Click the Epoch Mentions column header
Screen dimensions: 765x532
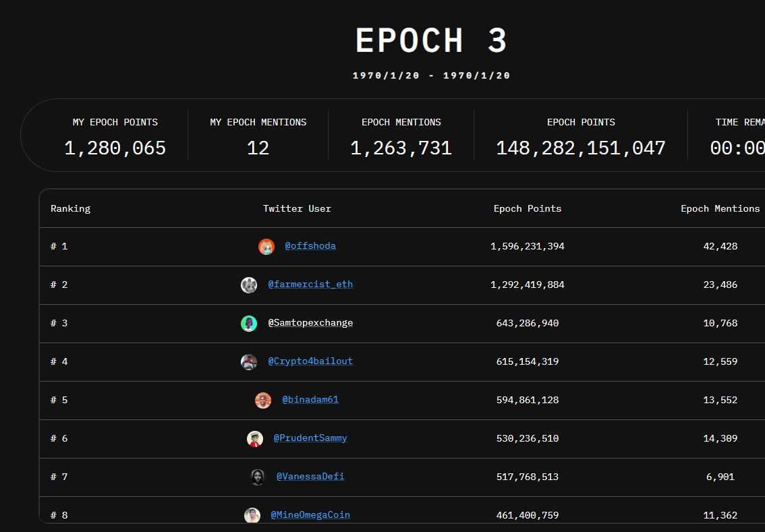pos(720,209)
